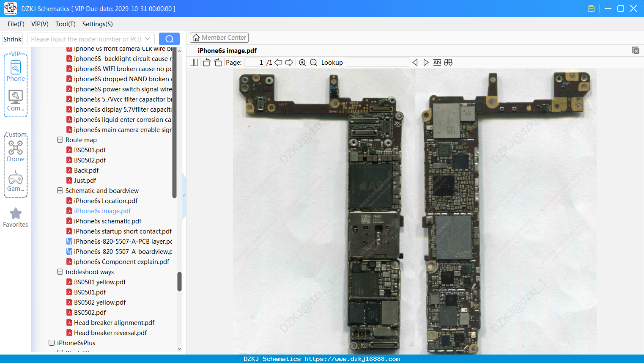Select iPhone6s image.pdf in tree
The image size is (644, 363).
click(x=99, y=211)
